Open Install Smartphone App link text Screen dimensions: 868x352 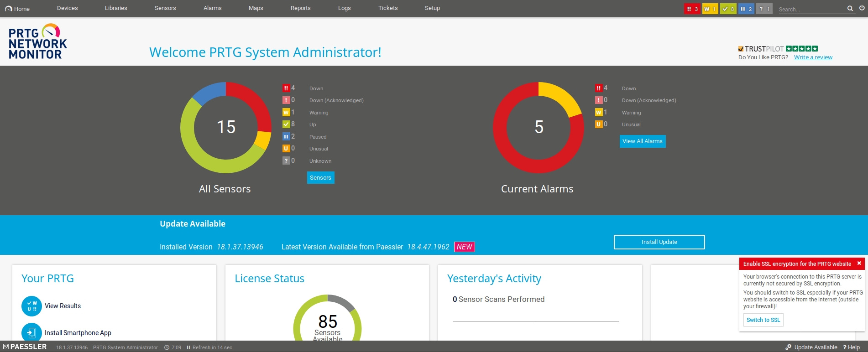pyautogui.click(x=78, y=333)
